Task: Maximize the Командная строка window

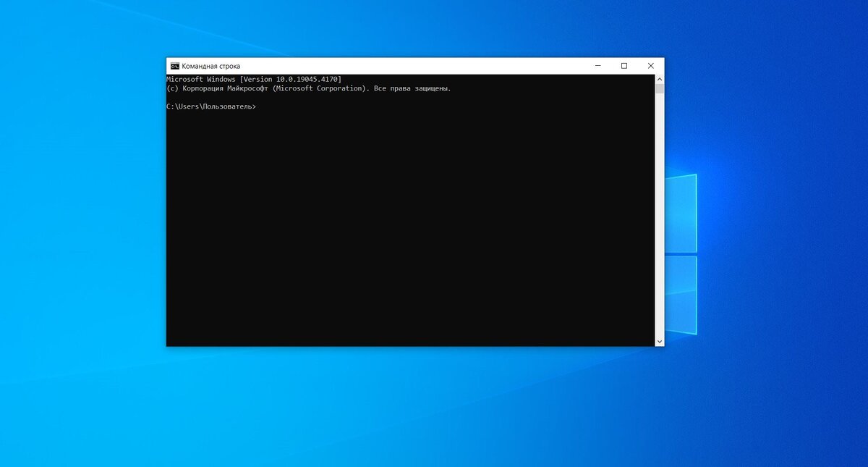Action: tap(624, 66)
